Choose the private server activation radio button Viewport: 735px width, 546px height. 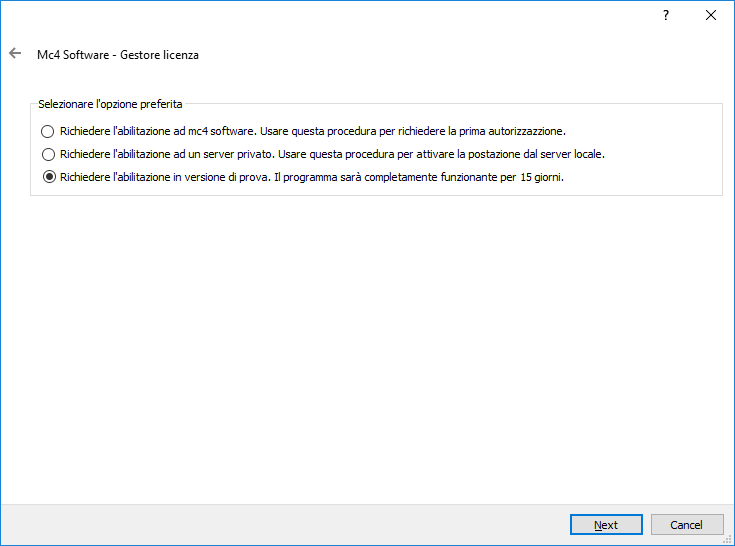(48, 154)
